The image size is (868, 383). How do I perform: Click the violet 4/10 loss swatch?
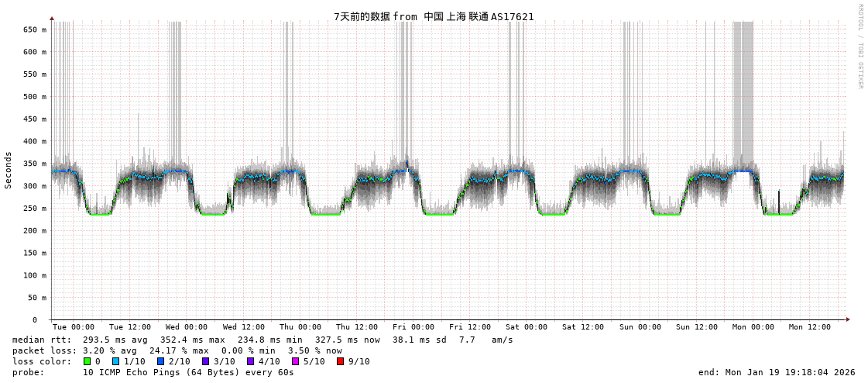tap(250, 361)
